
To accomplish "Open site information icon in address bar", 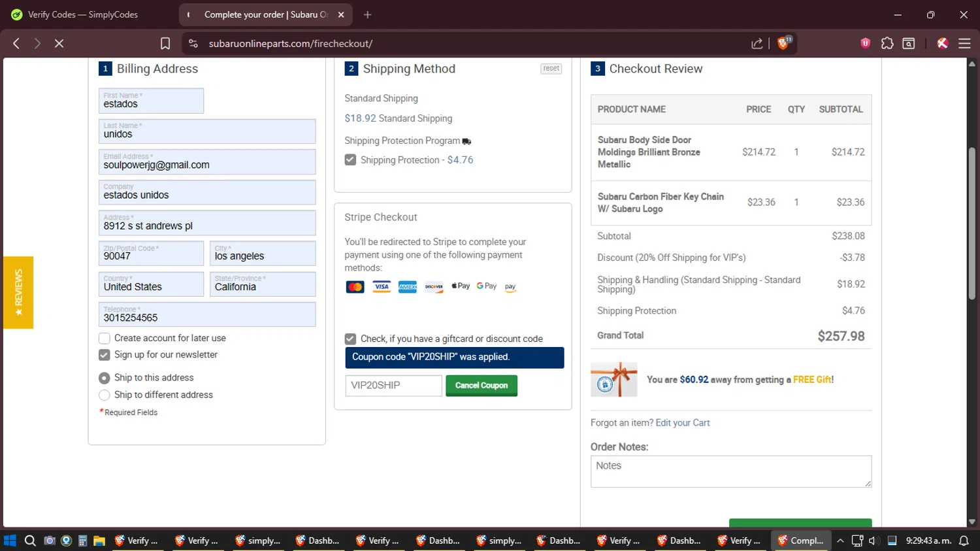I will (193, 43).
